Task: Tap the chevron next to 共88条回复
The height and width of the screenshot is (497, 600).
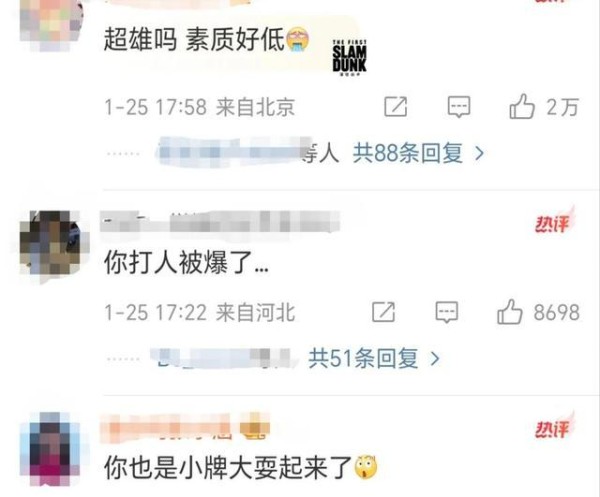Action: click(x=479, y=154)
